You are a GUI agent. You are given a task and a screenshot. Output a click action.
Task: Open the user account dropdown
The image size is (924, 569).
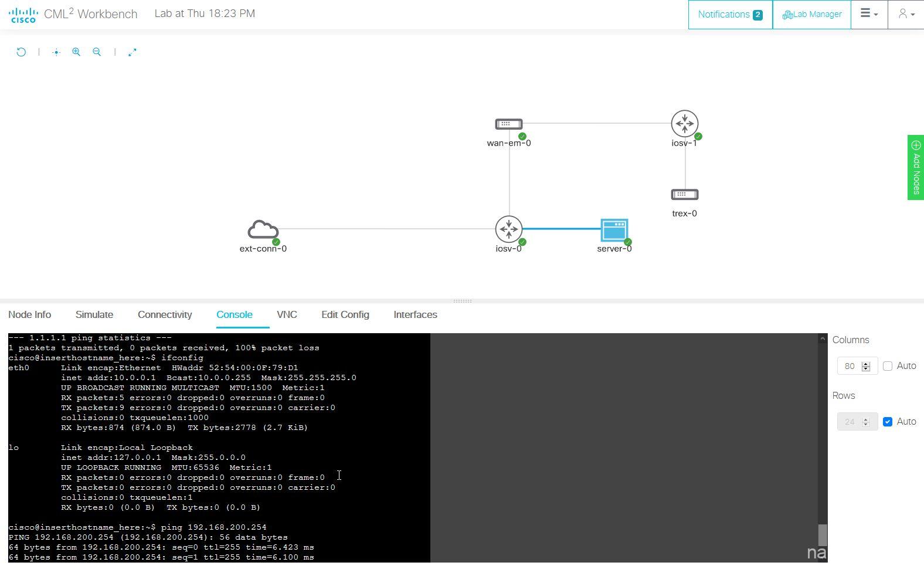pyautogui.click(x=906, y=14)
